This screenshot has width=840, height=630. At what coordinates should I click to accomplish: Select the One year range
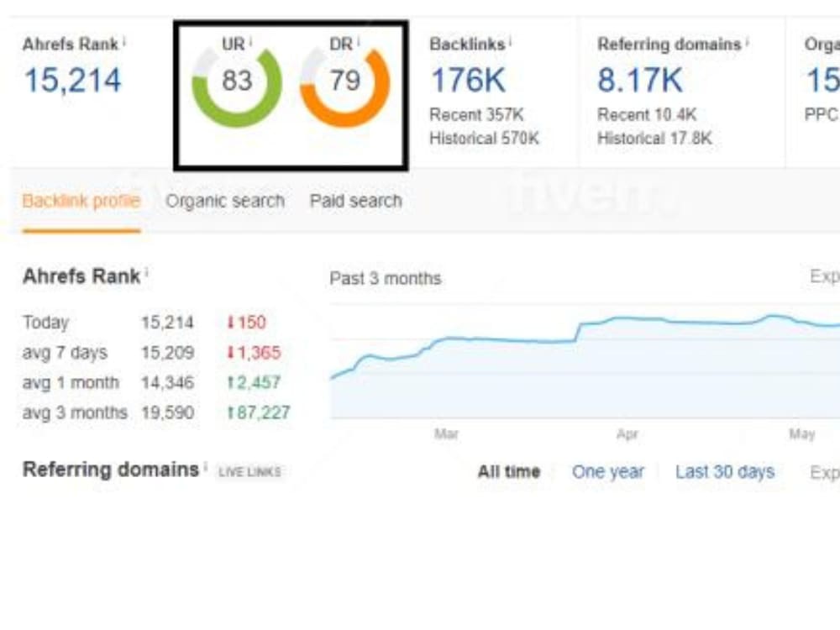point(608,471)
